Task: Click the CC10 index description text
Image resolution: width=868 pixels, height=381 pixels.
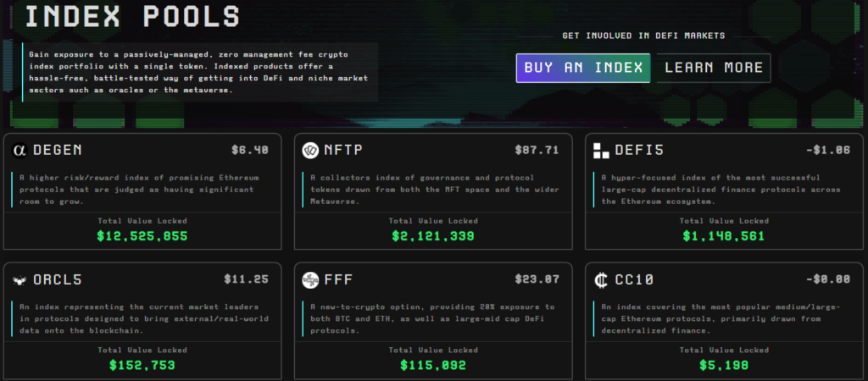Action: click(721, 318)
